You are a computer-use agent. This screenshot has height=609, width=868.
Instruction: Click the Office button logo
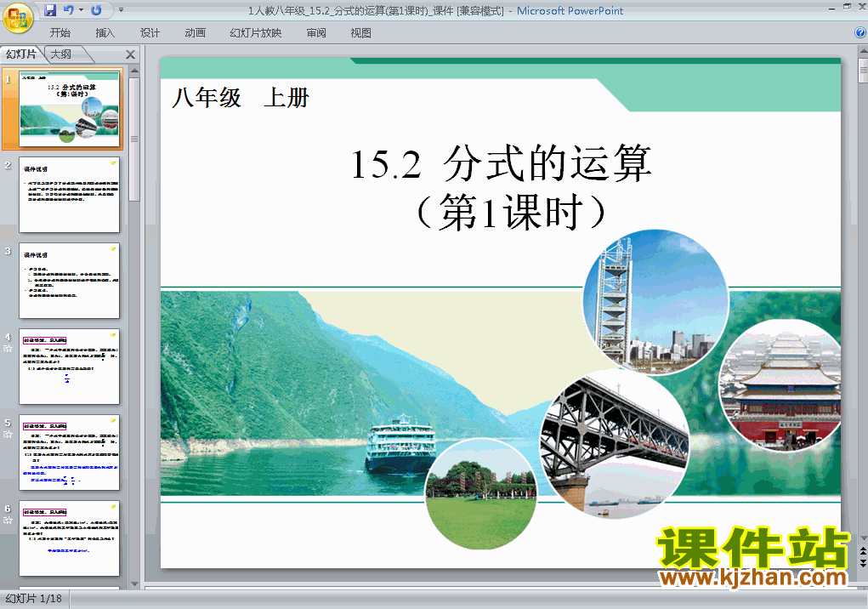pos(18,17)
